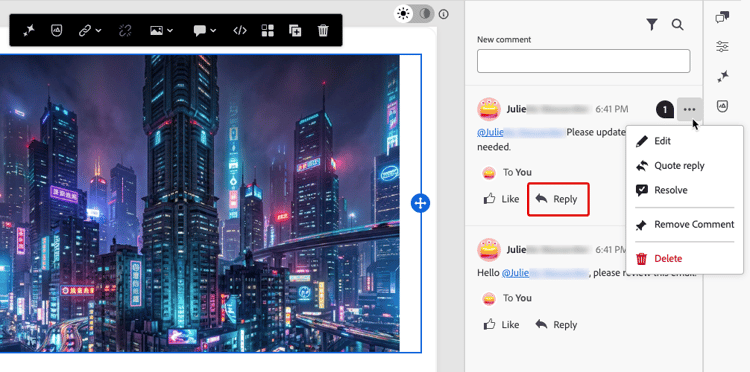Image resolution: width=750 pixels, height=372 pixels.
Task: Click the brand alignment shield icon in toolbar
Action: (56, 31)
